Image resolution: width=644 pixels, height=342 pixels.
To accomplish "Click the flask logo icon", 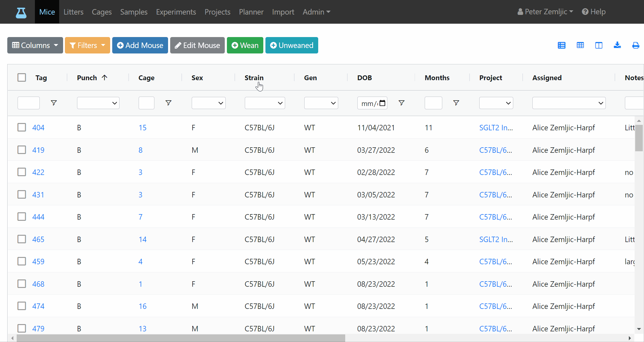I will 21,12.
